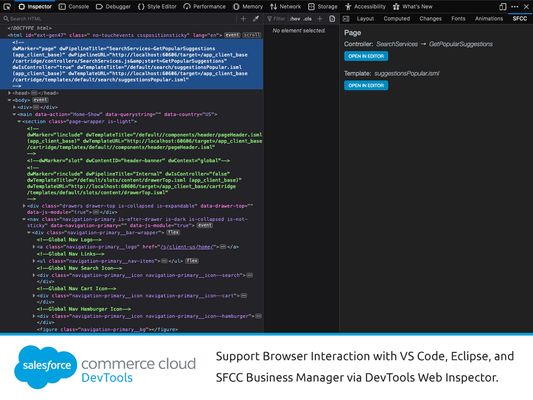This screenshot has height=400, width=533.
Task: Click the print media simulation icon
Action: click(x=332, y=19)
